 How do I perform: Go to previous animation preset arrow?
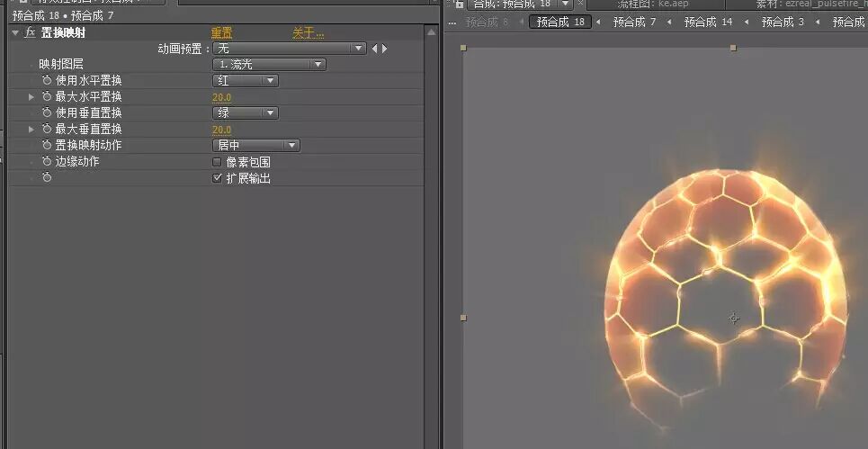pyautogui.click(x=374, y=49)
